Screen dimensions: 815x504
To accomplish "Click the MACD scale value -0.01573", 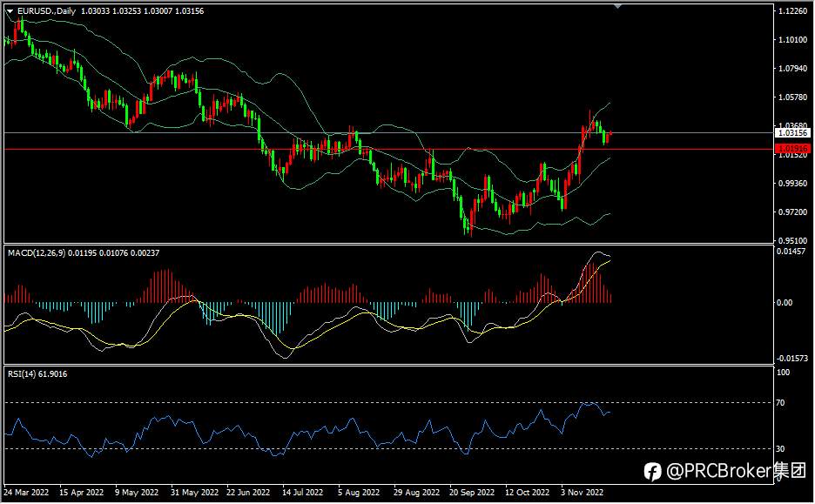I will (792, 359).
